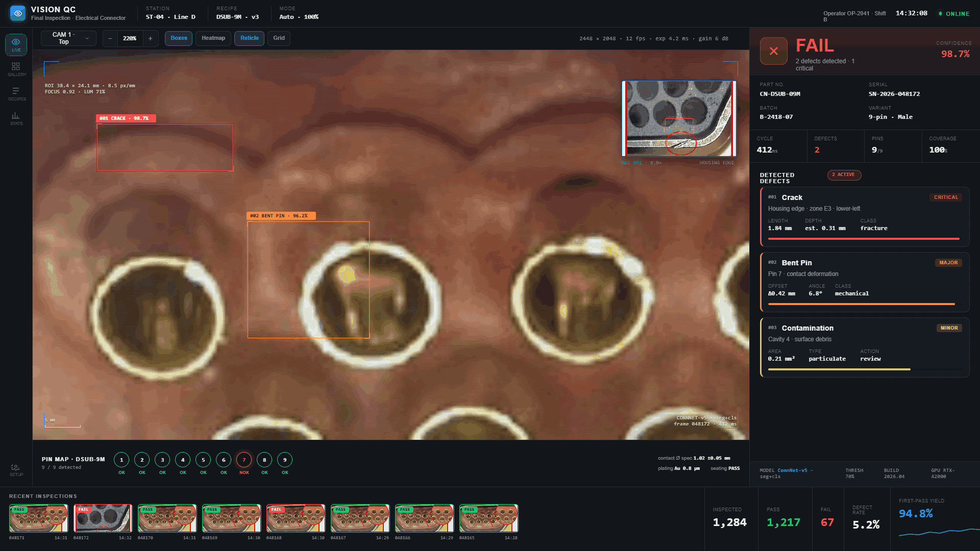Select pin 4 in pin map
980x551 pixels.
pyautogui.click(x=183, y=460)
